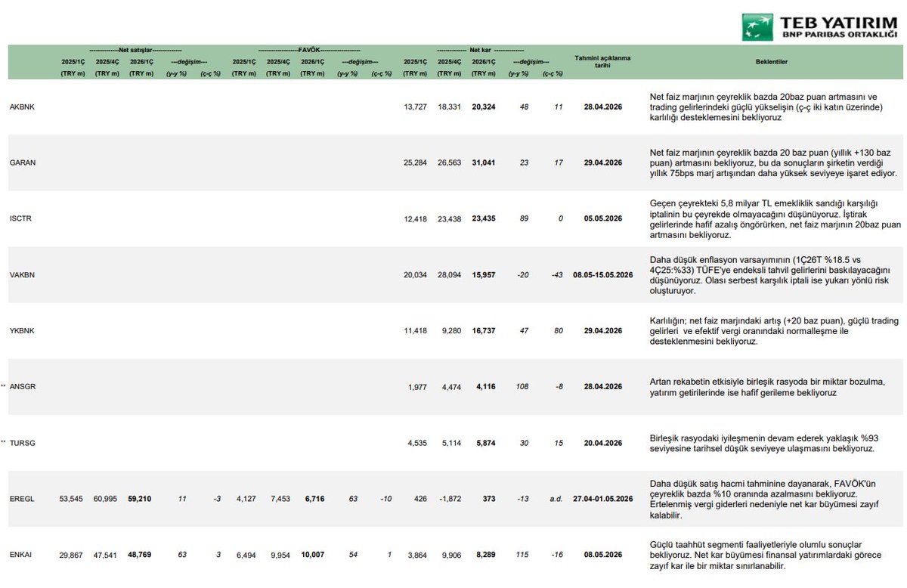Click the Tahmini açıklanma tarihi header
The width and height of the screenshot is (907, 588).
coord(602,62)
